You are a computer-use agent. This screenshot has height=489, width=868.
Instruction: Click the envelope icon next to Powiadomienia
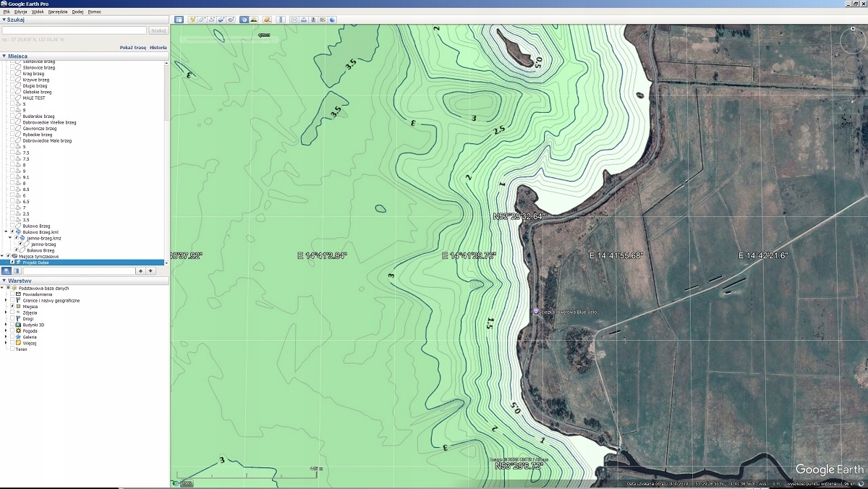18,294
